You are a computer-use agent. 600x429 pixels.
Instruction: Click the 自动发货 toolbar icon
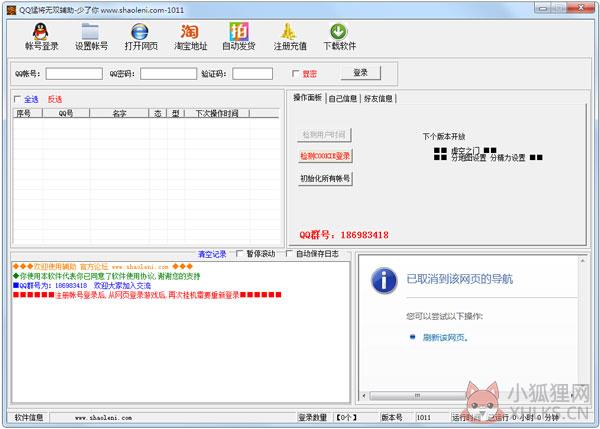[x=239, y=31]
